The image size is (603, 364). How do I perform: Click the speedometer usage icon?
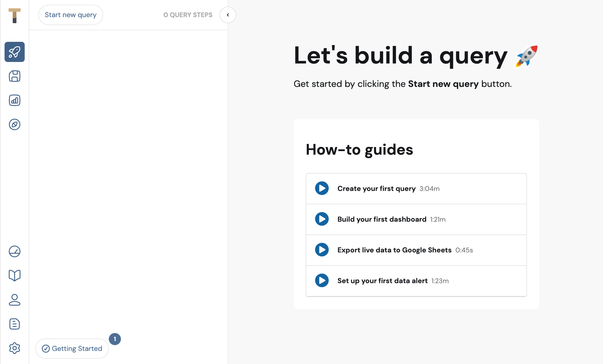click(x=14, y=251)
